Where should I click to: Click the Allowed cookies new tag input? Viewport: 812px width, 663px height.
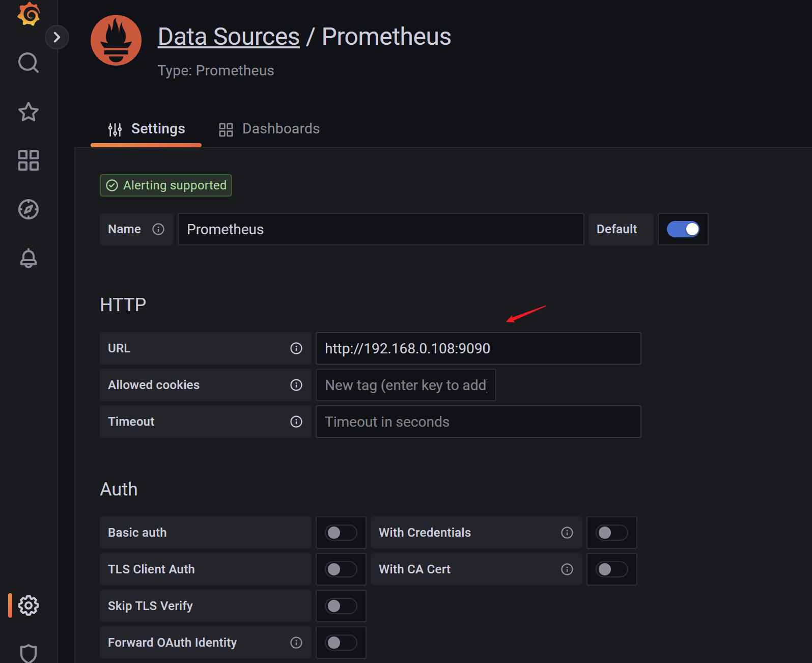pyautogui.click(x=406, y=385)
